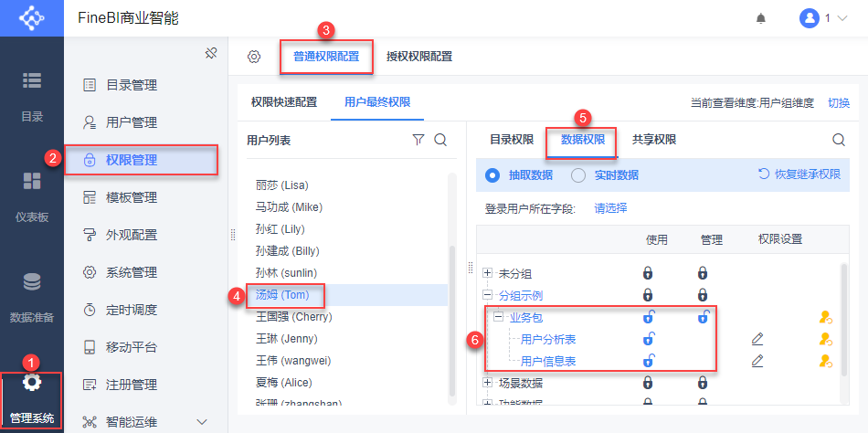Click the search icon in 用户列表

pyautogui.click(x=439, y=140)
